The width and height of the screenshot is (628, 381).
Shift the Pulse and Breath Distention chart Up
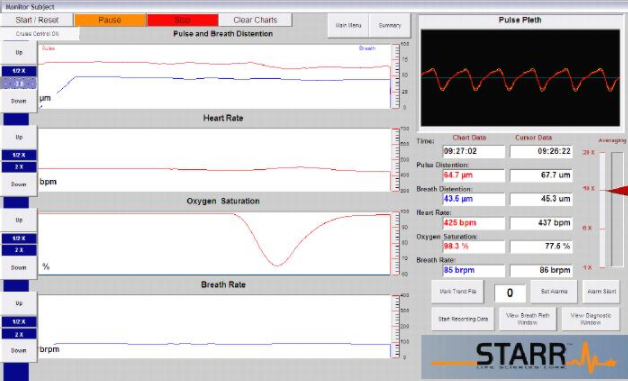pos(19,52)
